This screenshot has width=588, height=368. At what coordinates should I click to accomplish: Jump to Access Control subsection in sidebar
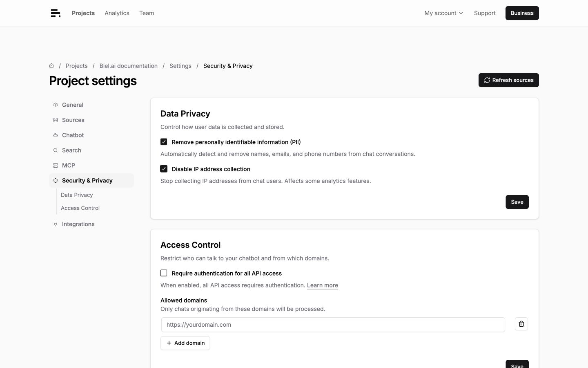click(80, 208)
